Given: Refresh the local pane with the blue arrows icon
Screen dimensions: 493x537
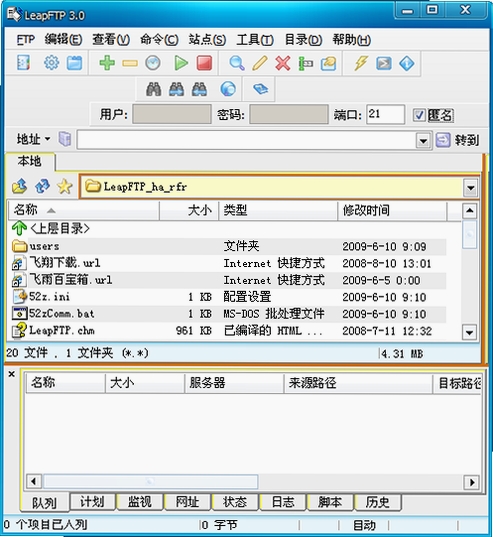Looking at the screenshot, I should tap(42, 186).
